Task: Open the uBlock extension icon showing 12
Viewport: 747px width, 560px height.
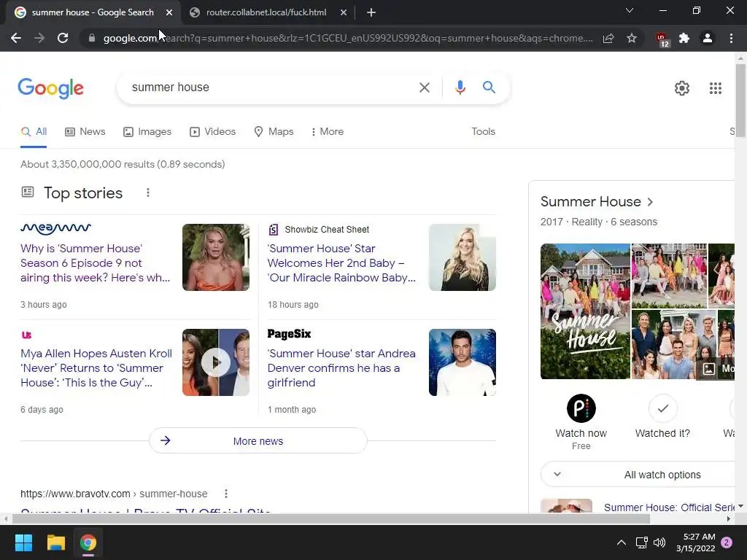Action: [x=662, y=39]
